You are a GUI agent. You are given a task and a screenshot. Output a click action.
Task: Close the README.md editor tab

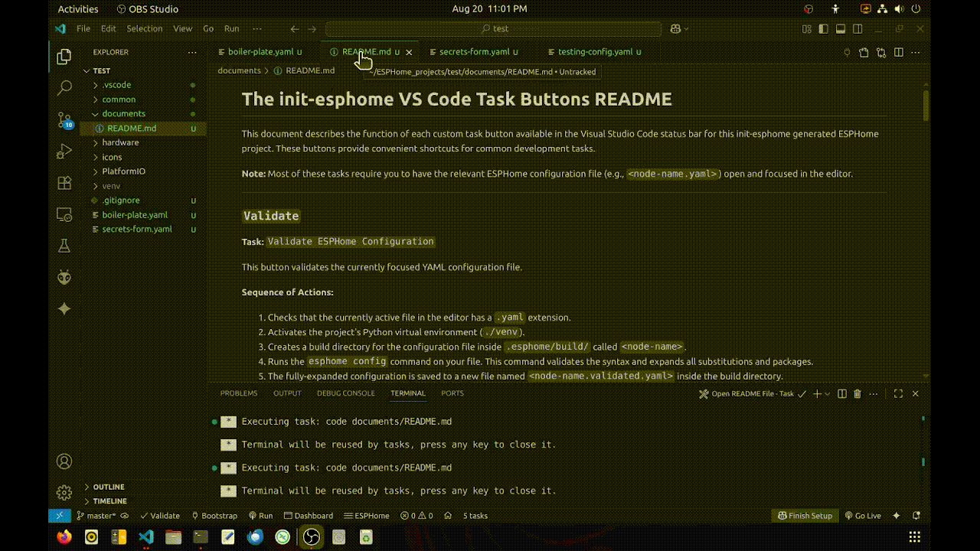[x=409, y=52]
